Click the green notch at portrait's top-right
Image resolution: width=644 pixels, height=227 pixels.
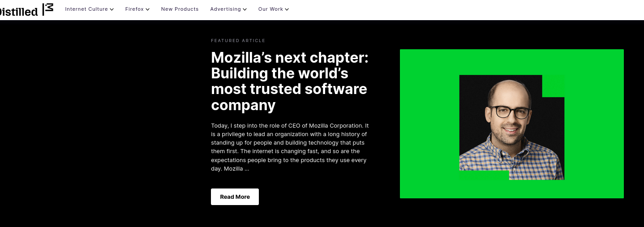554,86
